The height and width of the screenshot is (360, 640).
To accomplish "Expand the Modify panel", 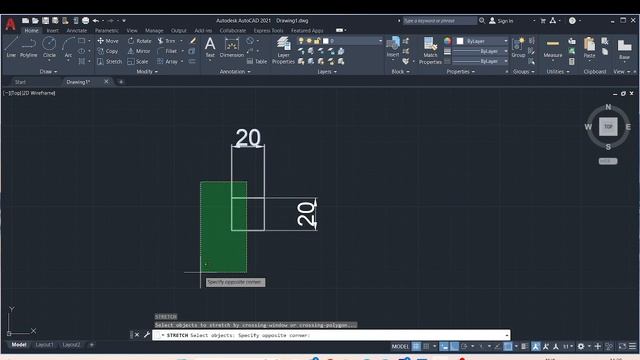I will [x=147, y=71].
